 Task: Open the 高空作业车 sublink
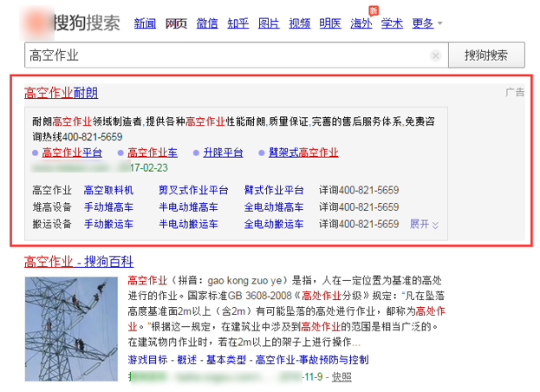tap(153, 153)
